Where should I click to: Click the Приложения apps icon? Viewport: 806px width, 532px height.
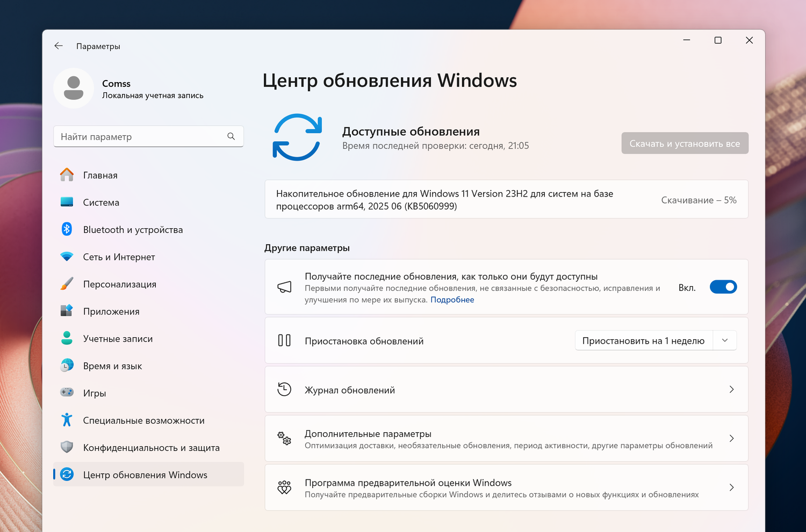(67, 311)
